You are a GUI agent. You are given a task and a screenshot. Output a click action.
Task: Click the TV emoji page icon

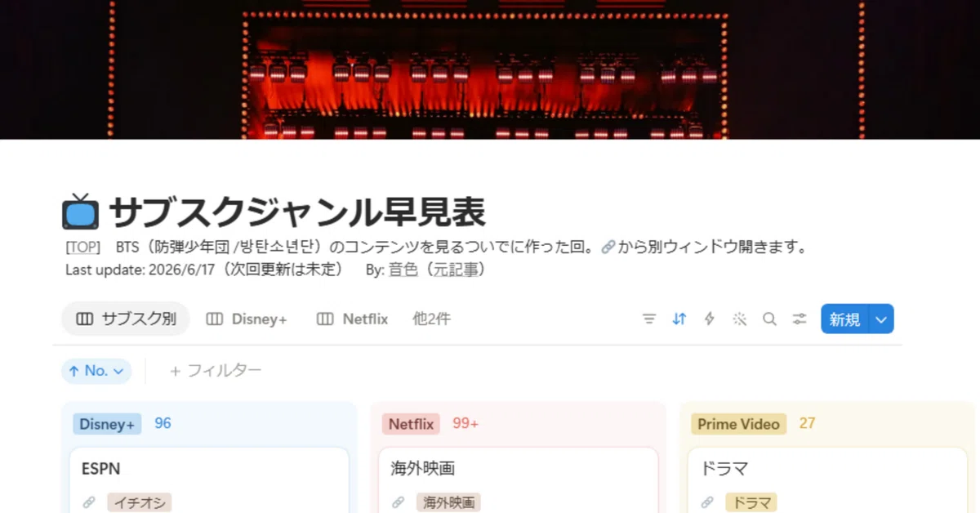pos(81,212)
